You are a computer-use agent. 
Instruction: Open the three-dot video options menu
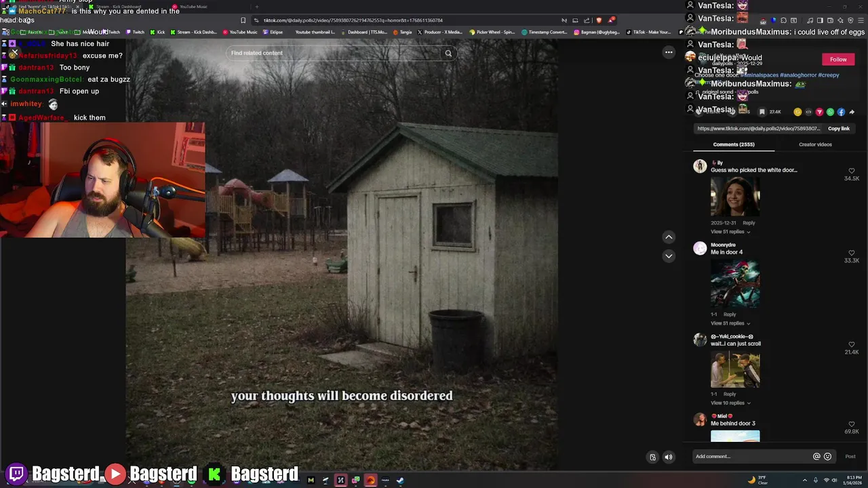(x=669, y=52)
